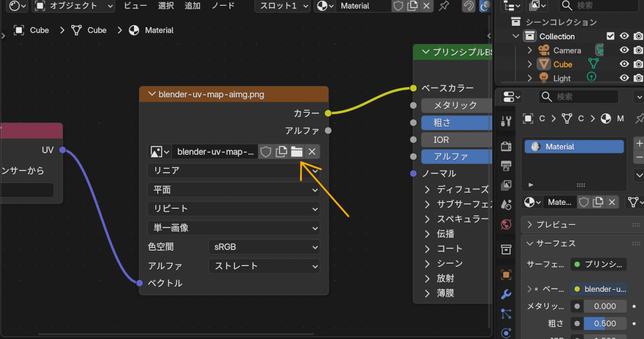
Task: Disable Camera in renders using its camera icon
Action: [x=638, y=50]
